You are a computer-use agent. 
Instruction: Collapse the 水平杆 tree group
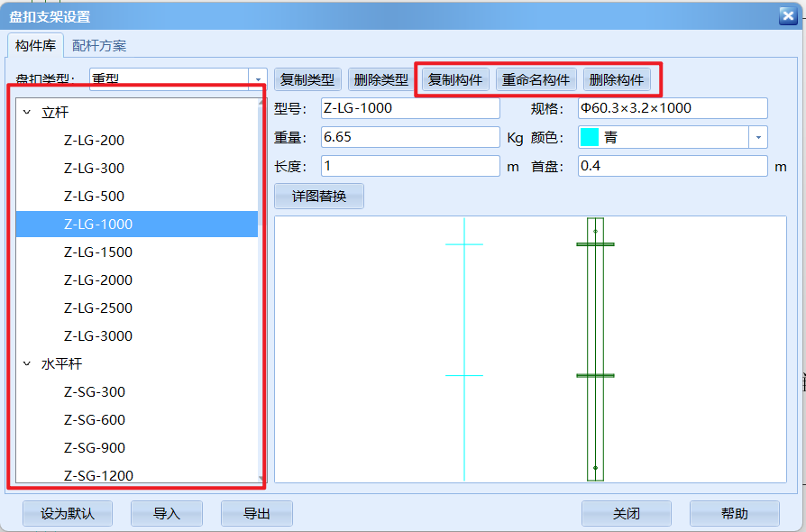(x=27, y=364)
